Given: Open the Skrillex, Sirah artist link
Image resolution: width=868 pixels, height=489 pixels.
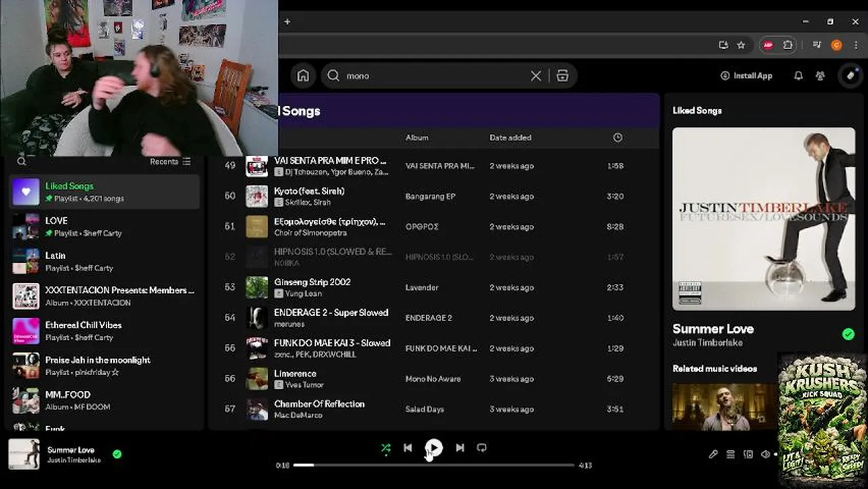Looking at the screenshot, I should pos(308,202).
